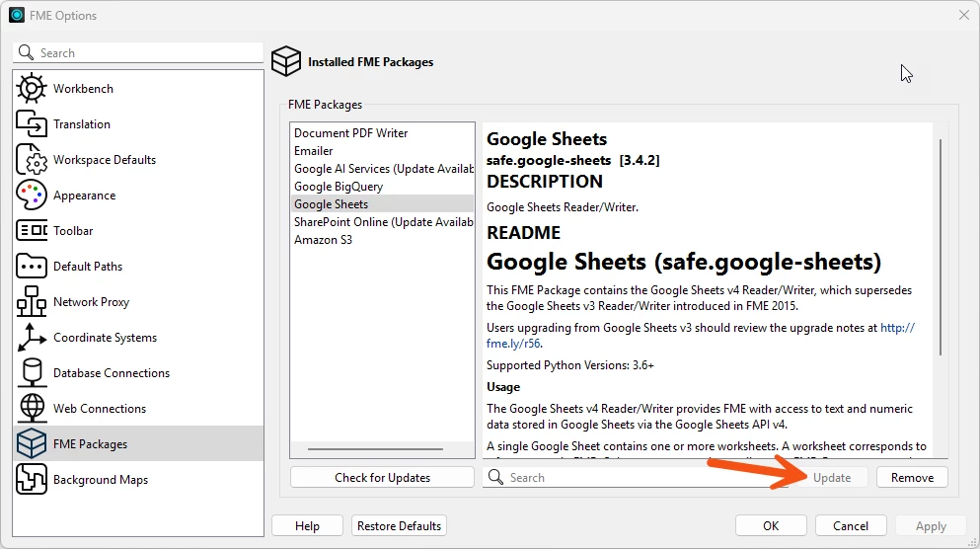Select the Emailer package
This screenshot has height=549, width=980.
pos(382,151)
